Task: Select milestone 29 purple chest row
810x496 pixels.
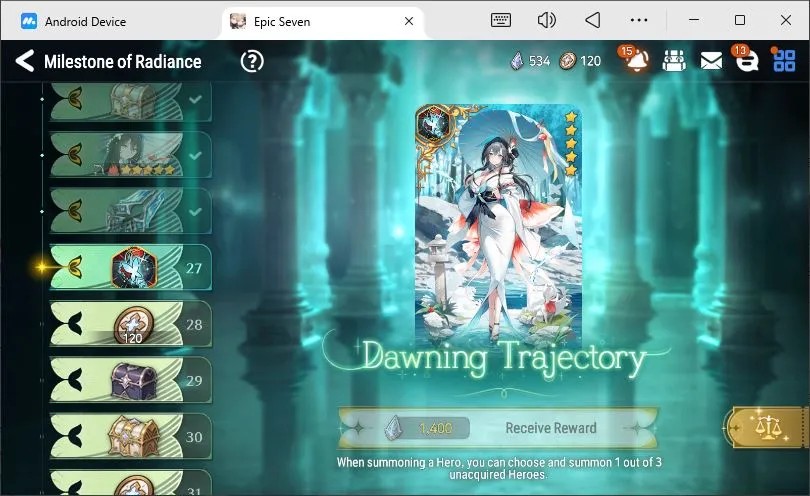Action: click(131, 380)
